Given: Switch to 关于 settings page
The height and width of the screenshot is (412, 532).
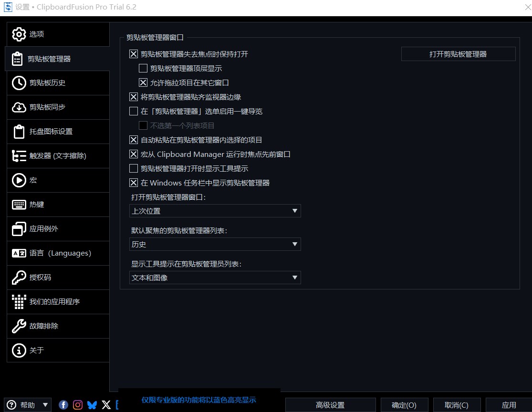Looking at the screenshot, I should point(58,350).
